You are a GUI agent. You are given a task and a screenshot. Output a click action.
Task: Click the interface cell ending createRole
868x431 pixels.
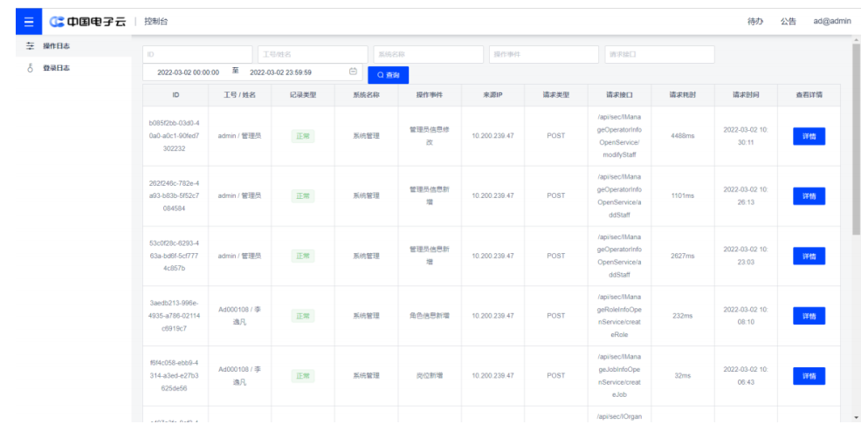[x=619, y=315]
